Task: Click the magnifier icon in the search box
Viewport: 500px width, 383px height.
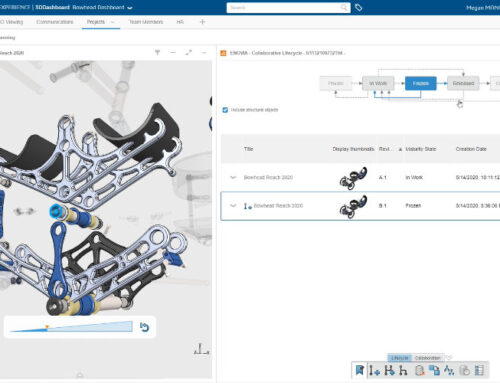Action: point(344,8)
